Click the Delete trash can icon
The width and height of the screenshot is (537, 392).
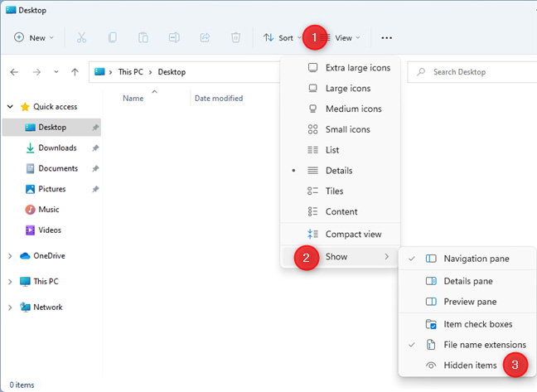(x=235, y=37)
